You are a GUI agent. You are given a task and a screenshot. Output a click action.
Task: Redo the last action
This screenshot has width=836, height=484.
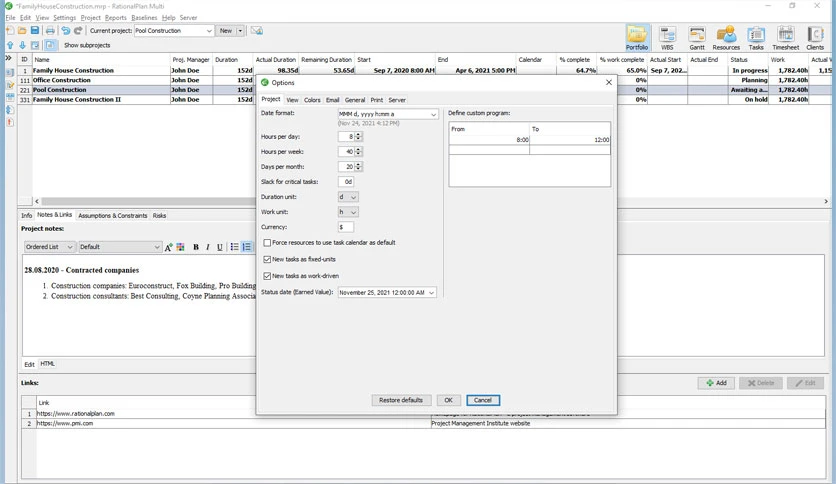pos(78,31)
